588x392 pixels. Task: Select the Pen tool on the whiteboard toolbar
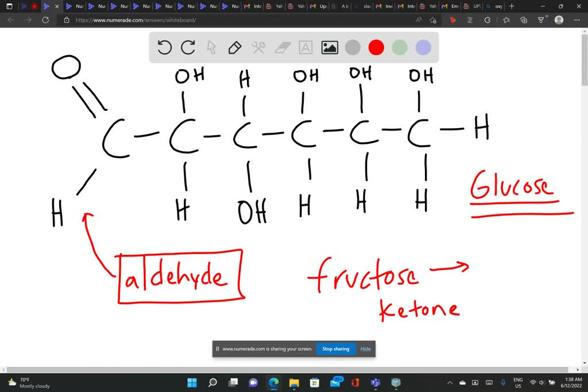tap(235, 48)
